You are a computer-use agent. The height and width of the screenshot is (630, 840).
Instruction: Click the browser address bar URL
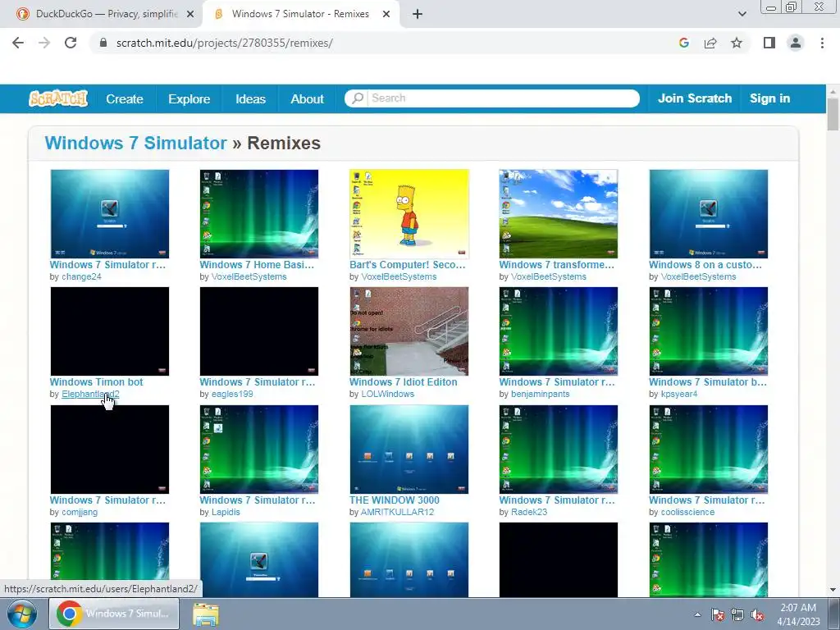[225, 43]
